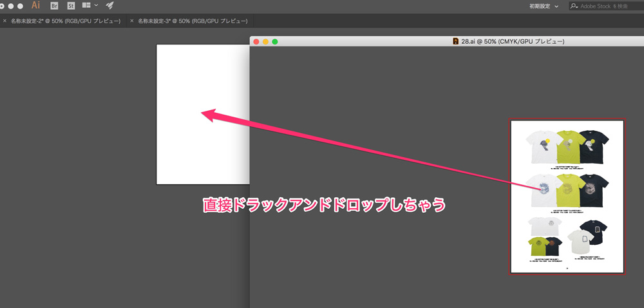Viewport: 644px width, 308px height.
Task: Click the magnifier icon in Adobe Stock search
Action: pos(574,6)
